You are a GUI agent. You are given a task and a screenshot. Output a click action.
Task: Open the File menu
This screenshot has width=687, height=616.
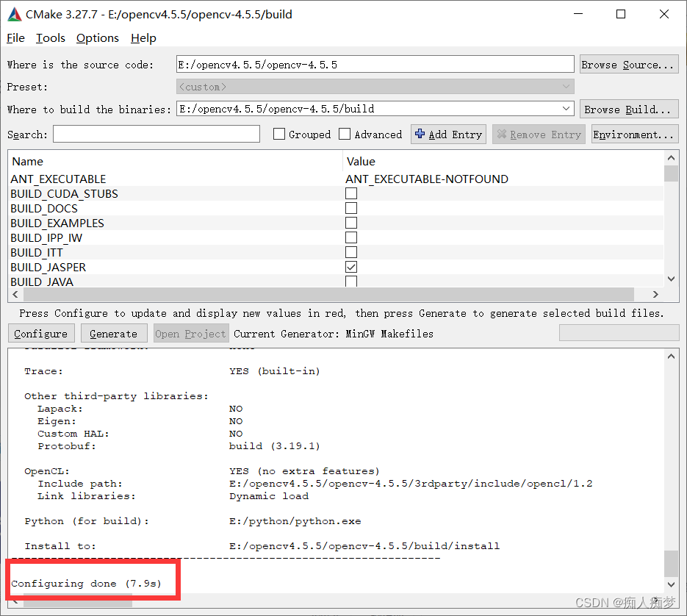pyautogui.click(x=15, y=38)
